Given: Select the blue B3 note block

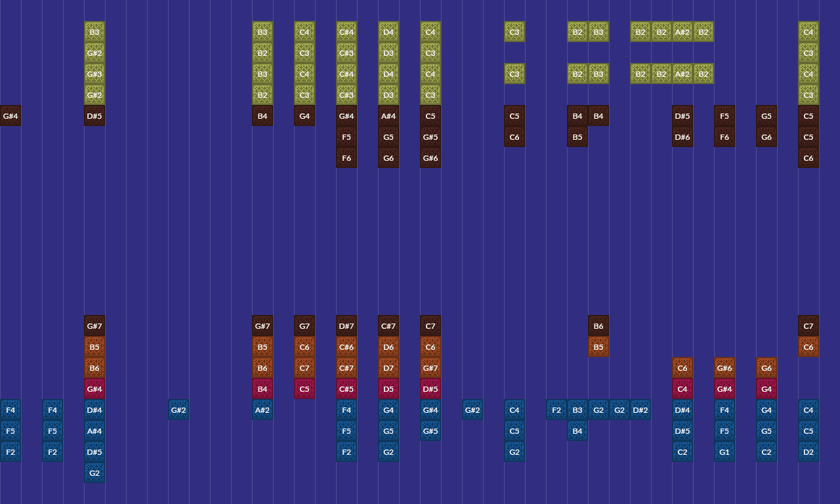Looking at the screenshot, I should coord(577,410).
